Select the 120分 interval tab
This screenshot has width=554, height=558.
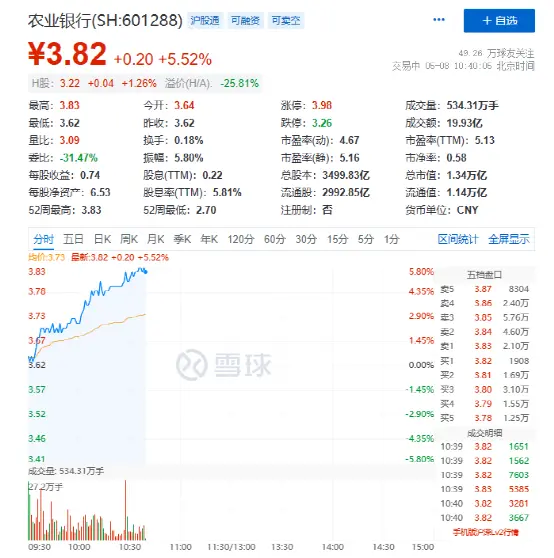coord(241,239)
